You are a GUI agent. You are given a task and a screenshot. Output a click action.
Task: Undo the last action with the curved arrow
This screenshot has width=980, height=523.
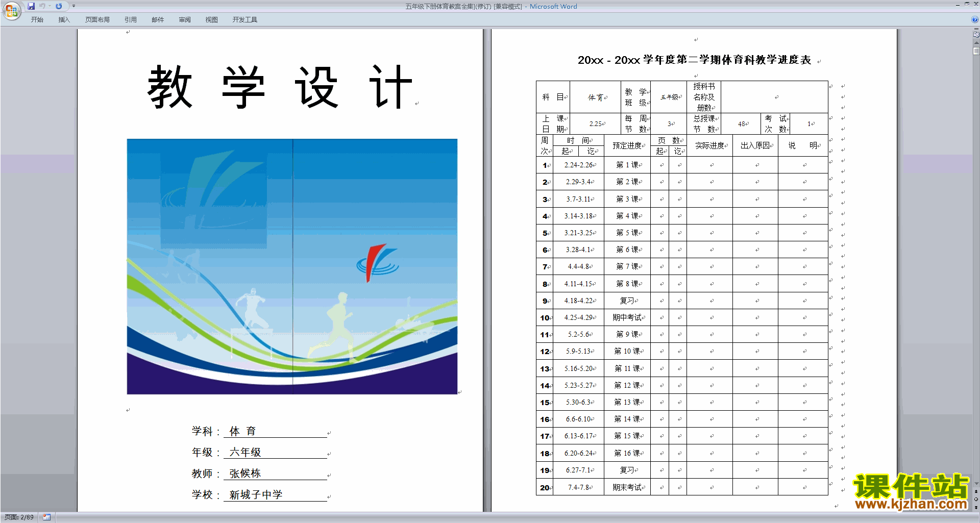[42, 6]
